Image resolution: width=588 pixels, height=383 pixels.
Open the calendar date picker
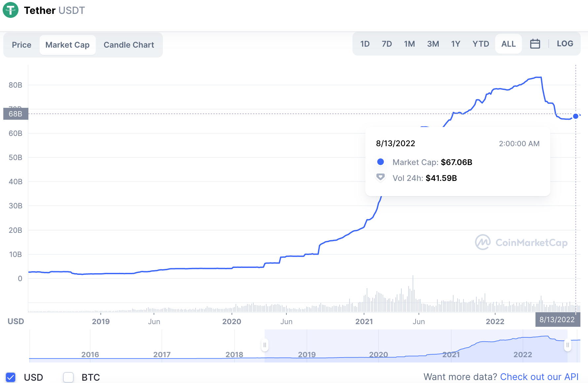point(535,43)
